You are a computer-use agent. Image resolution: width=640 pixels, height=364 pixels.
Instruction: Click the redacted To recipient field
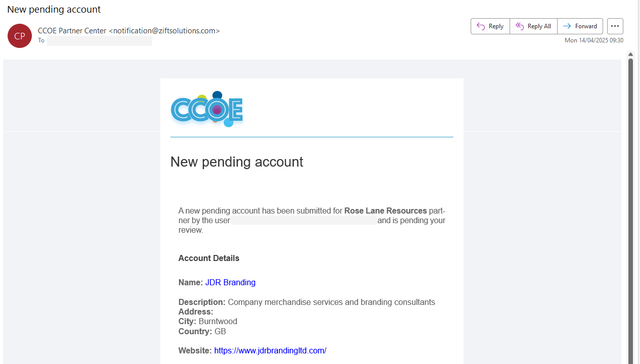[x=100, y=41]
